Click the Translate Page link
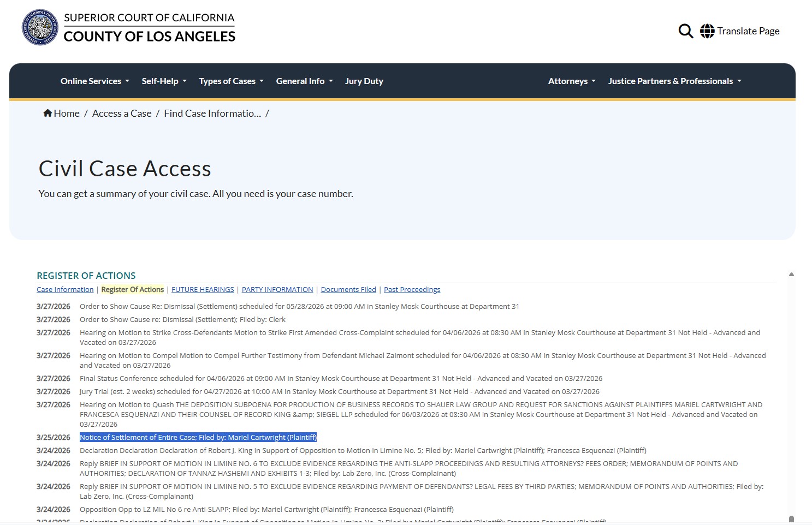Viewport: 812px width, 525px height. click(x=748, y=31)
